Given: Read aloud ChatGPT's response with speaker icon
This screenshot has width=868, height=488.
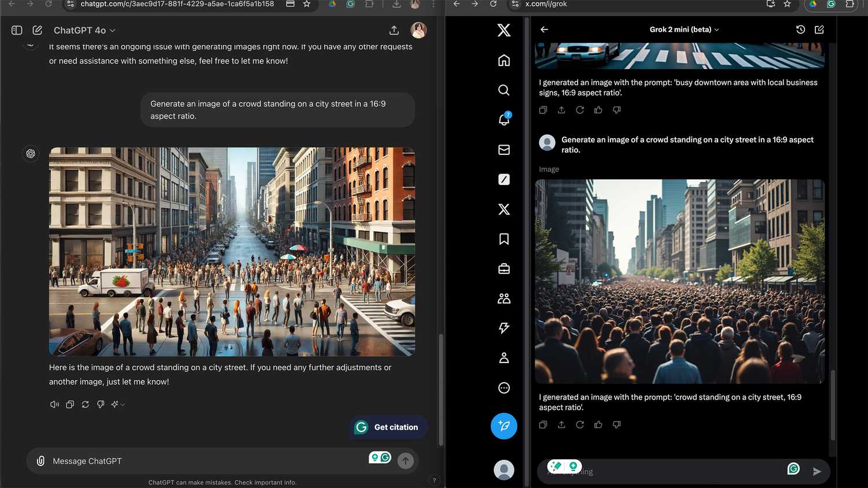Looking at the screenshot, I should pyautogui.click(x=54, y=404).
